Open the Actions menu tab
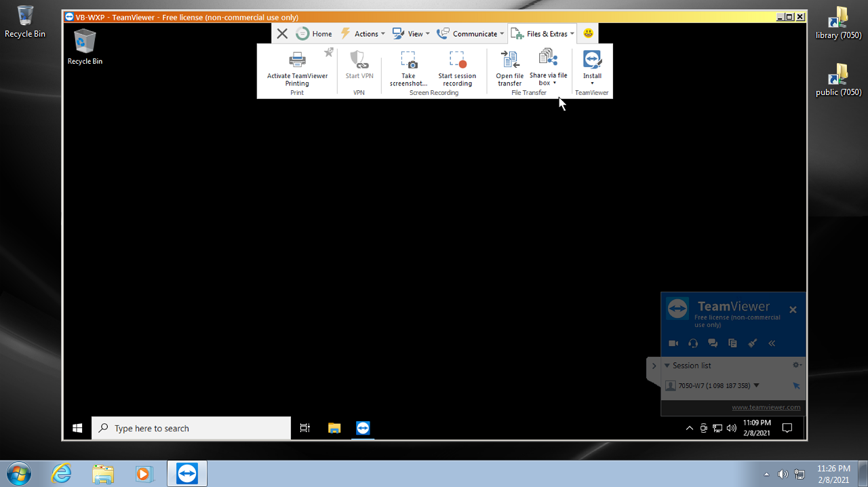The height and width of the screenshot is (487, 868). pos(362,34)
